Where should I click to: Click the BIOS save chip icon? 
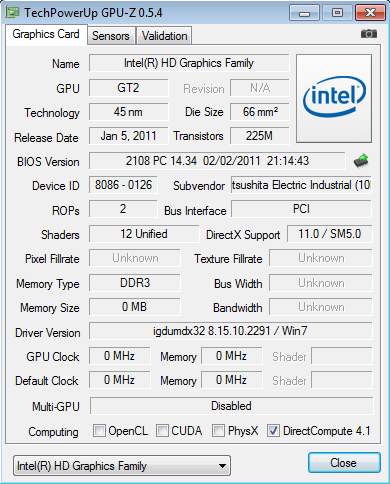tap(361, 161)
